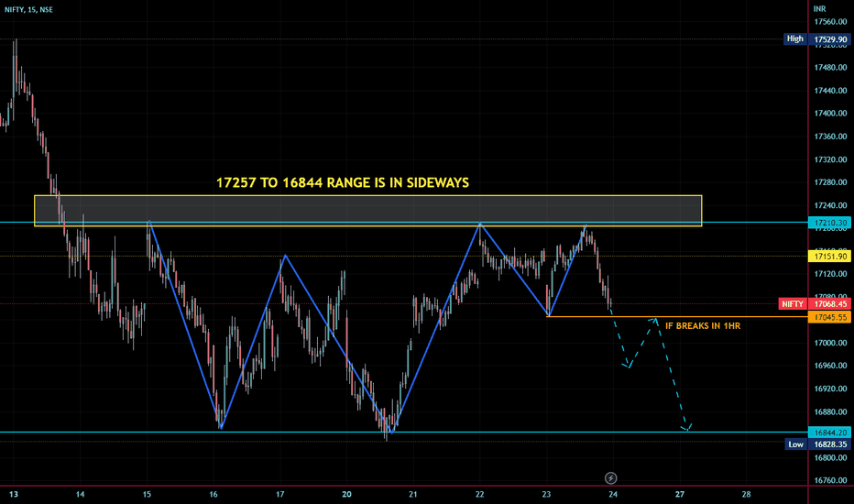This screenshot has height=504, width=854.
Task: Select the '17257 TO 16844 RANGE IS IN SIDEWAYS' text
Action: coord(343,182)
